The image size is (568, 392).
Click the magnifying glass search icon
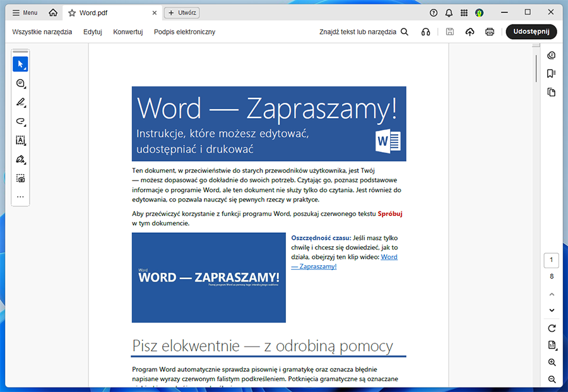tap(405, 32)
